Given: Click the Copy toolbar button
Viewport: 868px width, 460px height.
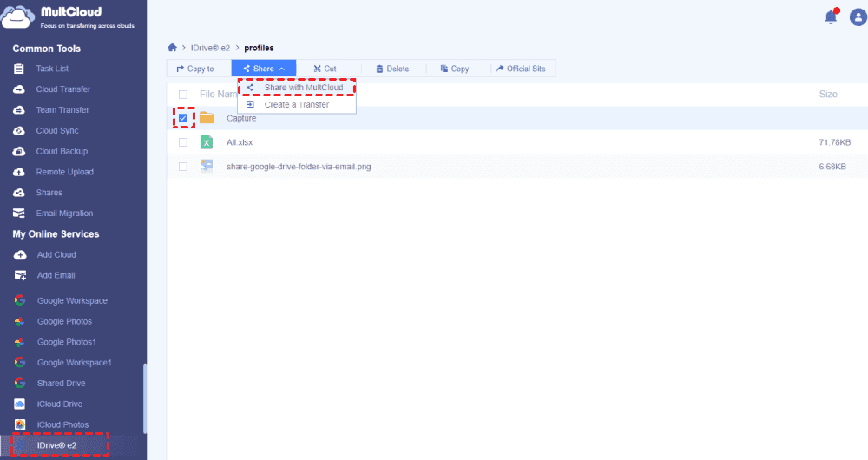Looking at the screenshot, I should click(x=455, y=69).
